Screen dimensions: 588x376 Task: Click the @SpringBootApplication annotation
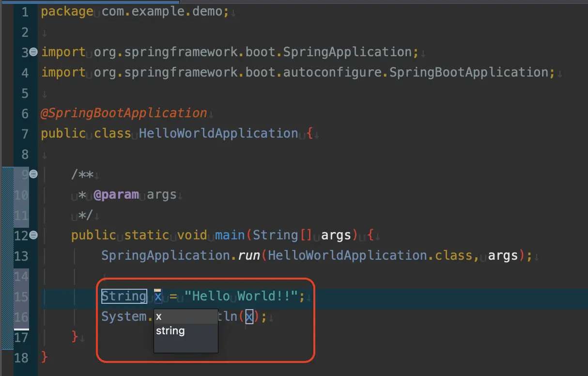(124, 113)
